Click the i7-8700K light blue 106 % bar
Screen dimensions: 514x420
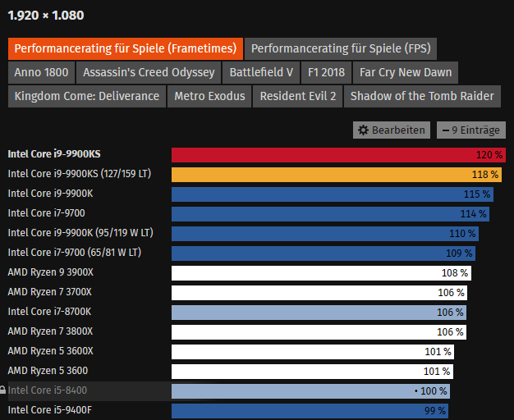[x=319, y=313]
